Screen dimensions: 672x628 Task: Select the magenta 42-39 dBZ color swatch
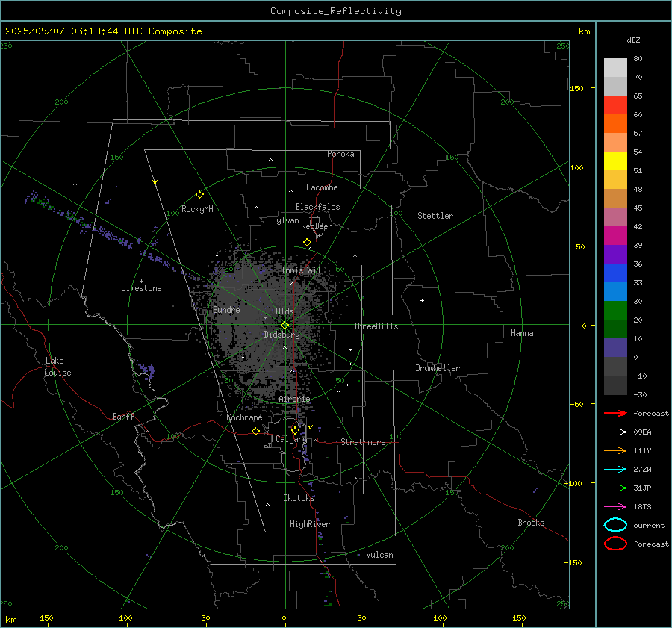click(x=615, y=236)
